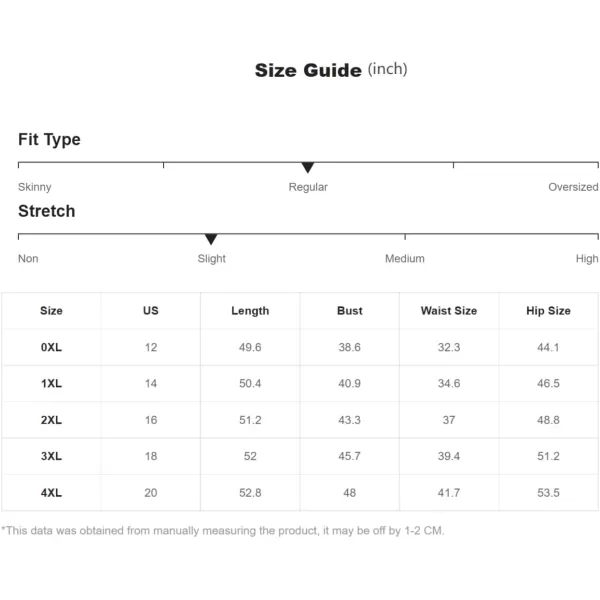Click the Bust column header

[x=349, y=311]
